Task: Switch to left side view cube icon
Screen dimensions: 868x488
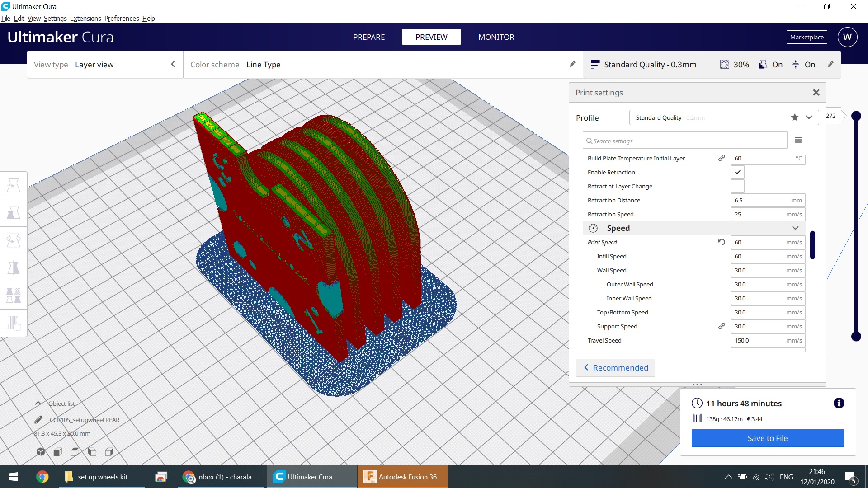Action: click(x=92, y=452)
